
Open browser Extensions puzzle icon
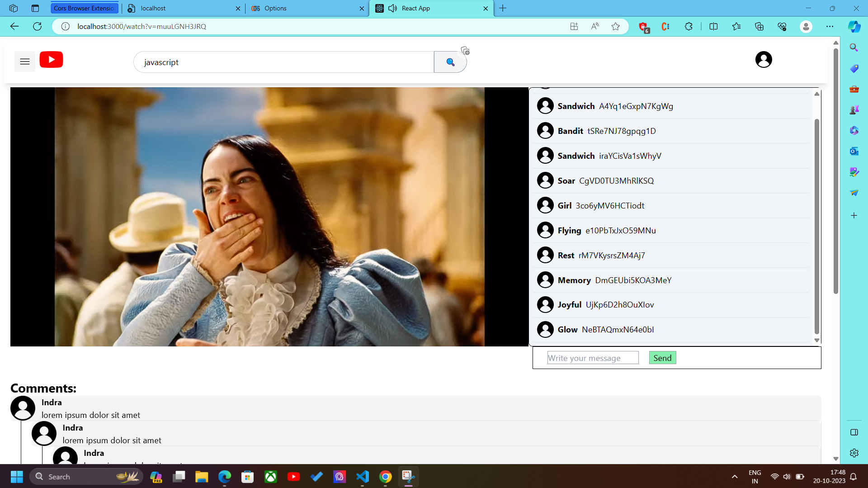[x=689, y=26]
